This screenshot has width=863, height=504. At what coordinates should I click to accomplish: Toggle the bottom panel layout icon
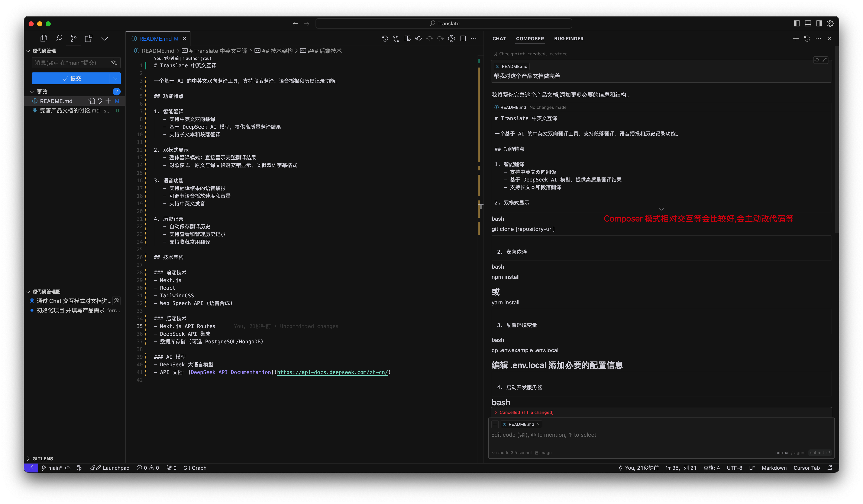808,24
